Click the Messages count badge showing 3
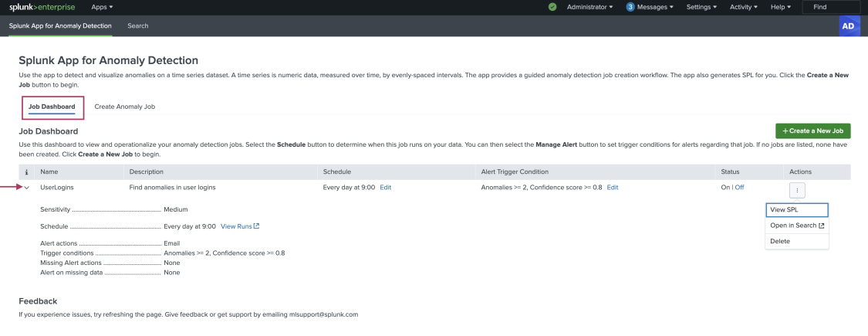The width and height of the screenshot is (868, 336). [630, 7]
